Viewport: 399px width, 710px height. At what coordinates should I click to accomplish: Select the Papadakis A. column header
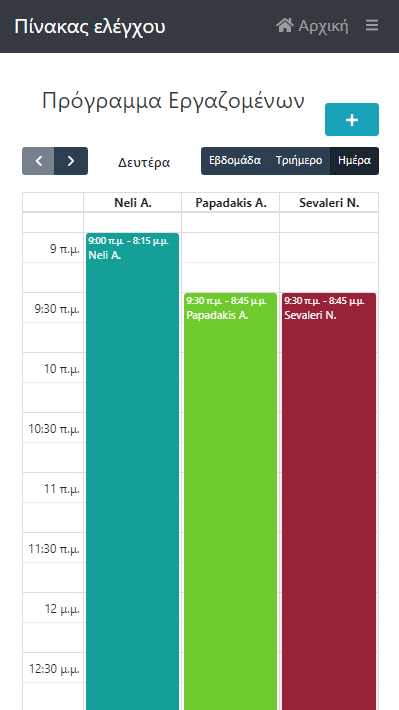[x=231, y=203]
